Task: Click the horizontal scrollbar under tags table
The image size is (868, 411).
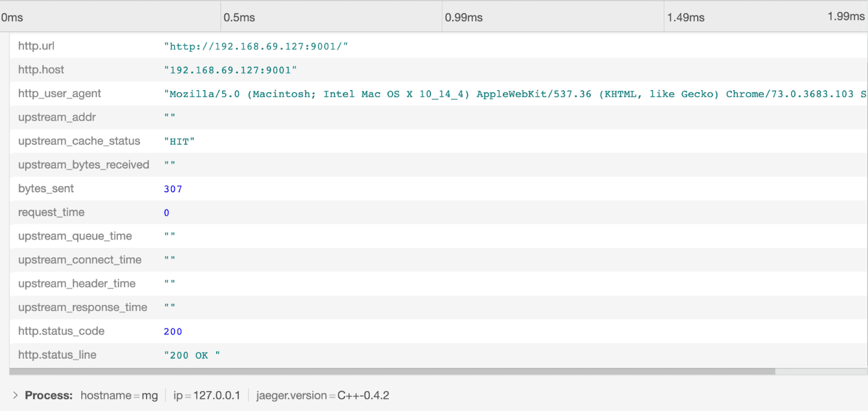Action: pos(392,372)
